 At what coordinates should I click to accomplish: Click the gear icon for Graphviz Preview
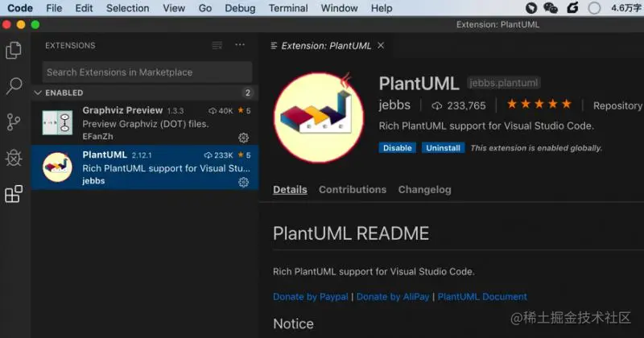tap(244, 138)
